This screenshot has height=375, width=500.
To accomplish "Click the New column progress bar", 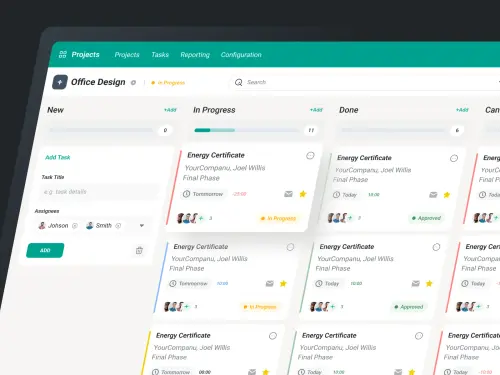I will [x=101, y=130].
